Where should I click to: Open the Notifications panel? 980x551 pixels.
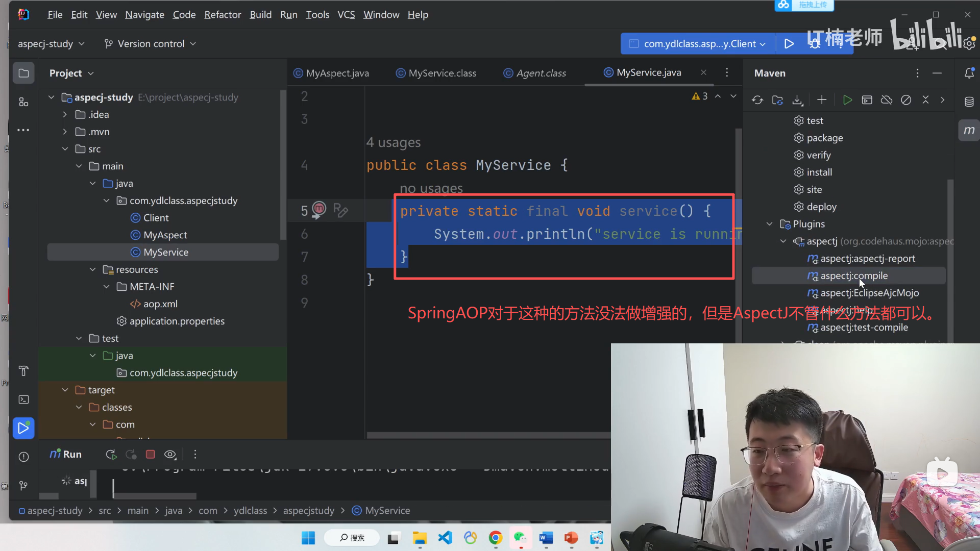(x=969, y=73)
